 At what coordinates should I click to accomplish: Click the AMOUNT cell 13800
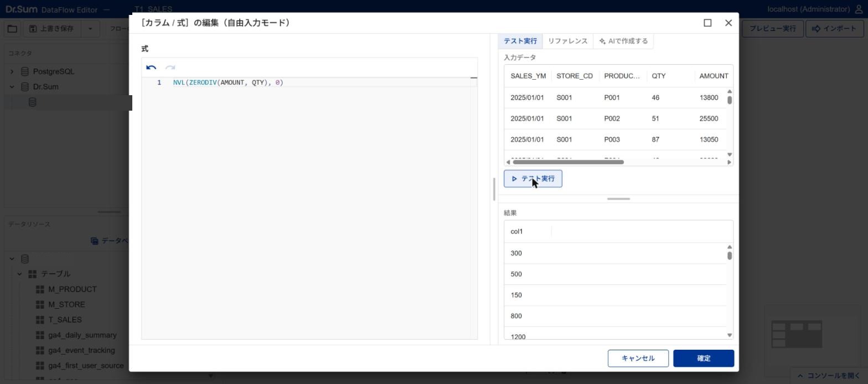pos(709,97)
